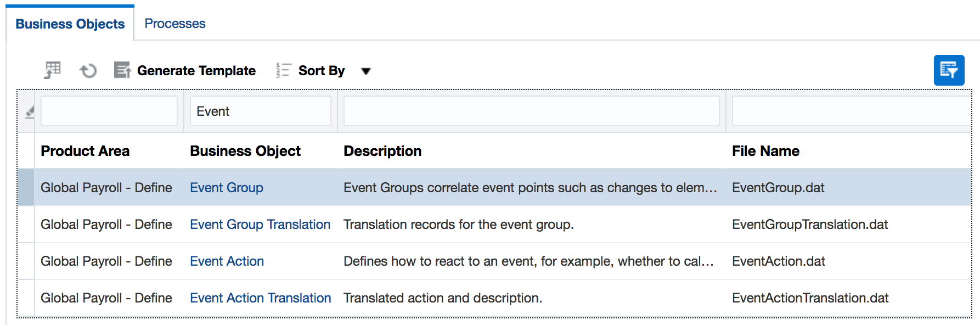Open the Event Group Translation link

pyautogui.click(x=260, y=225)
